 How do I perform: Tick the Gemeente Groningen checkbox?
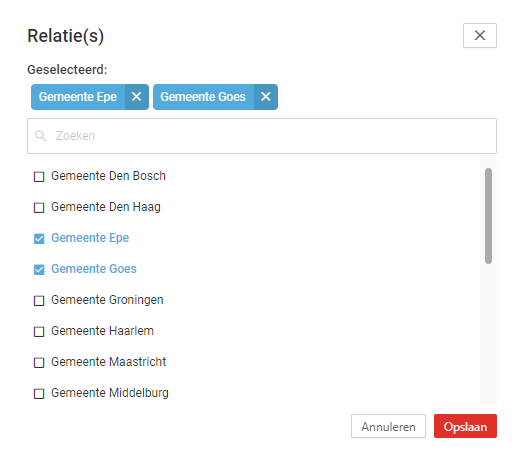pyautogui.click(x=39, y=301)
